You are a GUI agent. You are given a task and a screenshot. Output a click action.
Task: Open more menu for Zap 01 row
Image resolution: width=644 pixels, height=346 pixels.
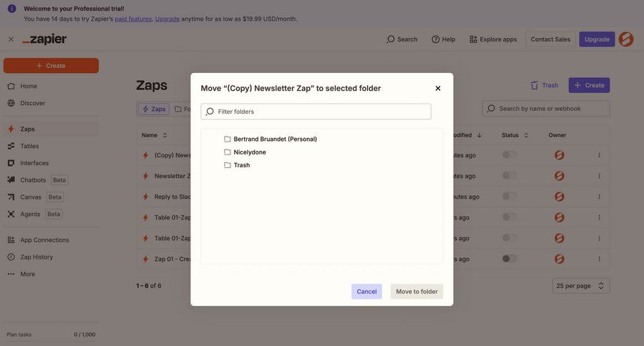click(599, 259)
